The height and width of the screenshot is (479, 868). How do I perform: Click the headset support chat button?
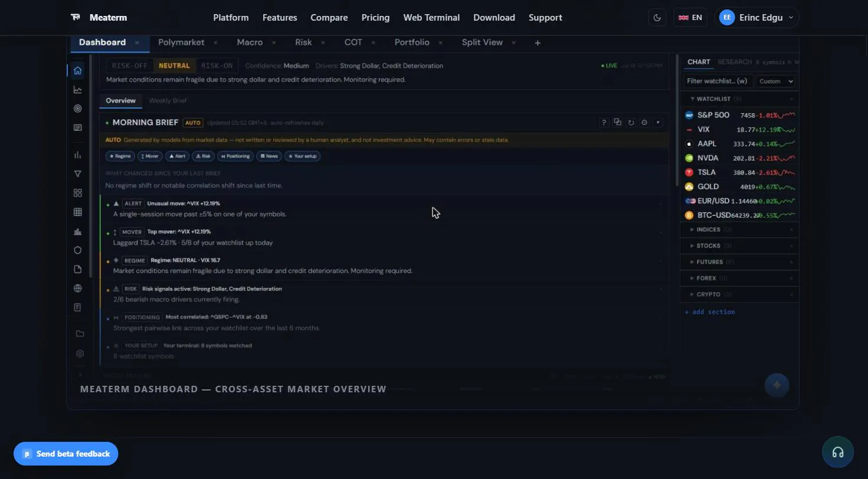837,452
